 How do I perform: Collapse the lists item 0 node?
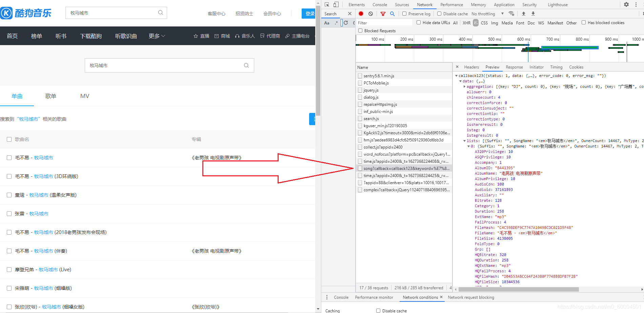click(x=469, y=146)
